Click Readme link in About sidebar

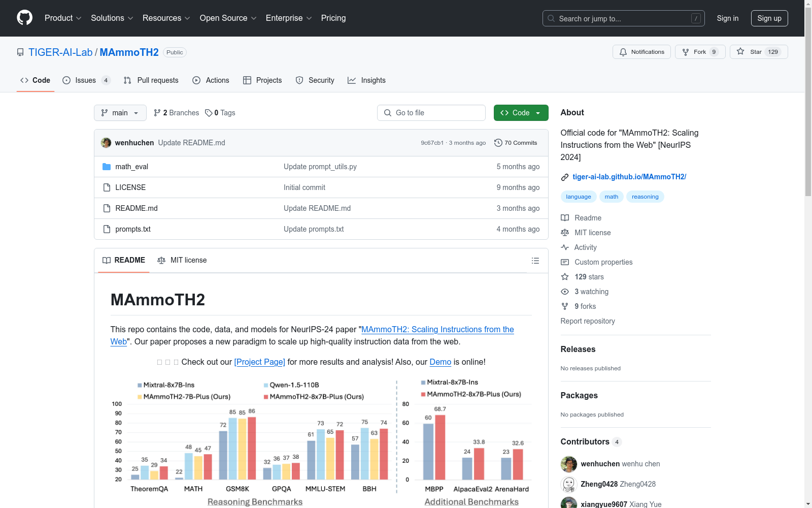581,218
